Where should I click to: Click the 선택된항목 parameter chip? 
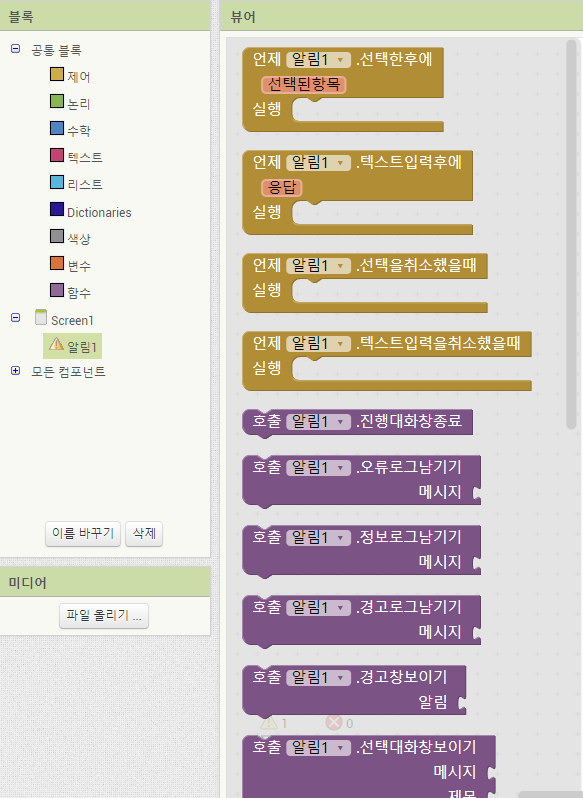[304, 84]
